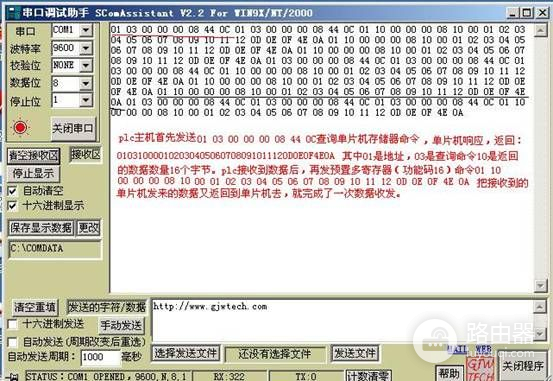Click the 关闭程序 button
Viewport: 553px width, 381px height.
(523, 367)
